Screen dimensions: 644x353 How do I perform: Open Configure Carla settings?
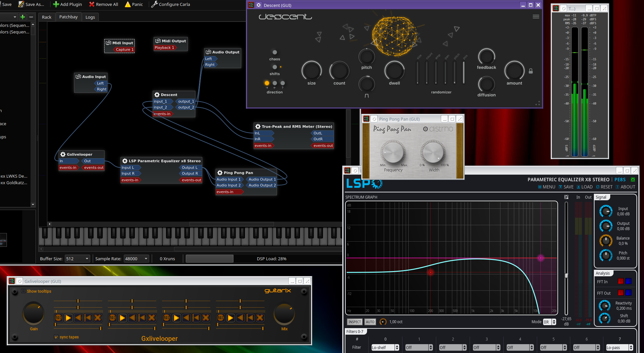pos(170,4)
